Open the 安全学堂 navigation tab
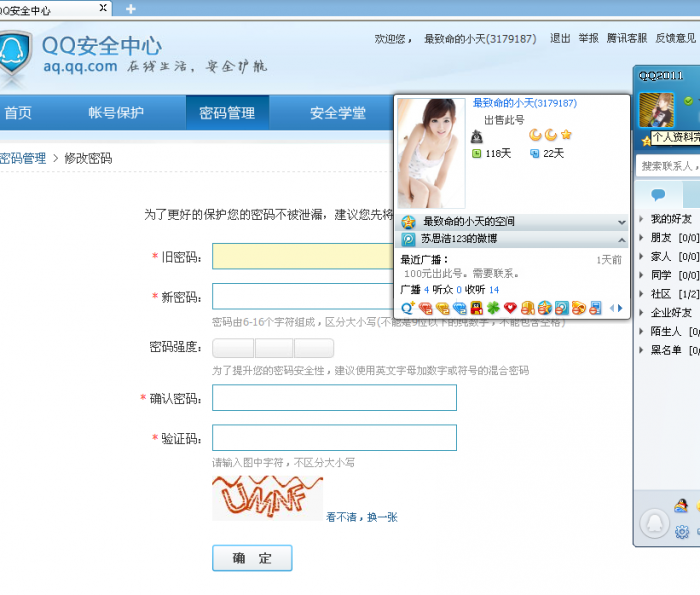This screenshot has width=700, height=595. tap(338, 113)
